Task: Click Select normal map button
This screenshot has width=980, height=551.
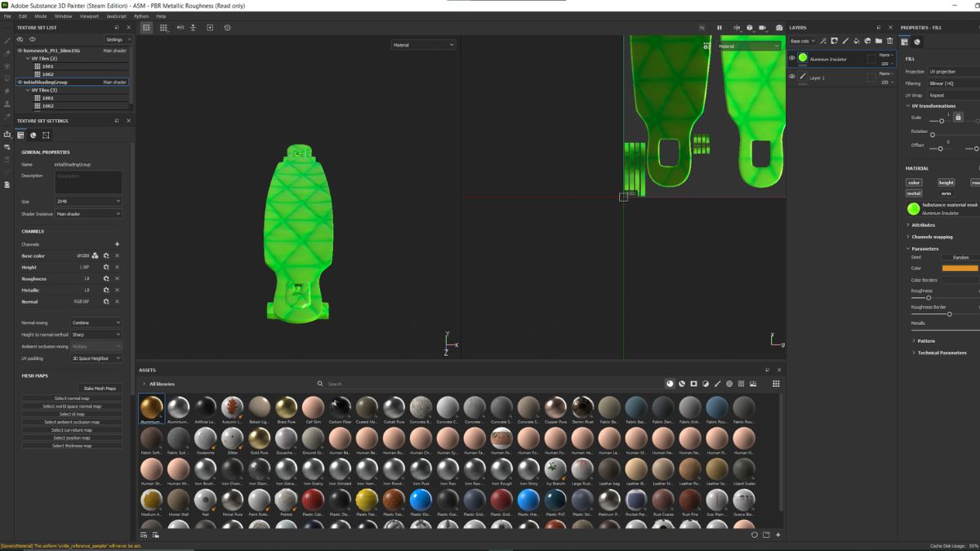Action: coord(72,398)
